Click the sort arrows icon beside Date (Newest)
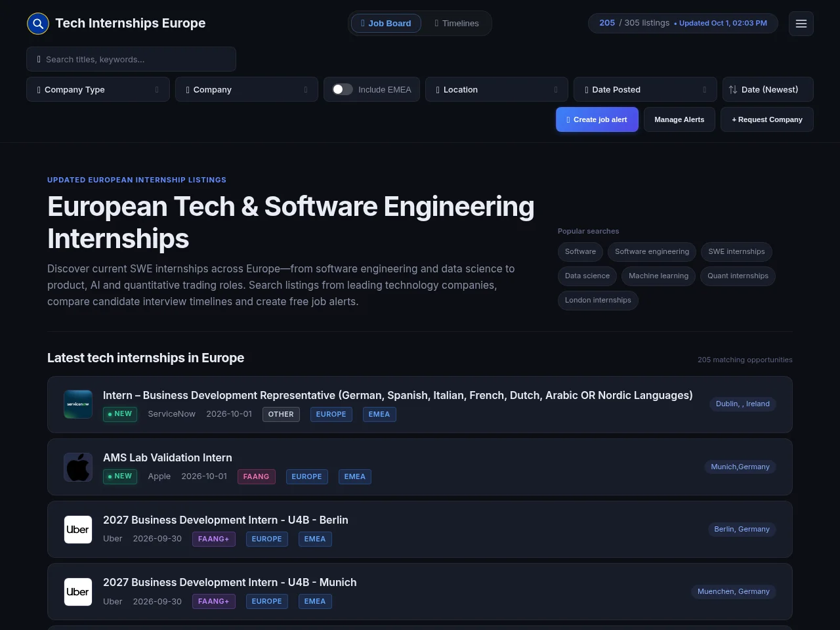840x630 pixels. [733, 89]
